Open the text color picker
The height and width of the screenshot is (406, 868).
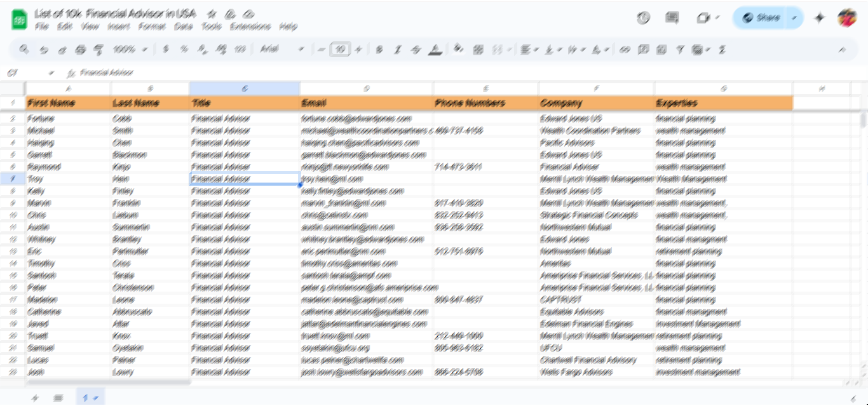click(x=435, y=50)
